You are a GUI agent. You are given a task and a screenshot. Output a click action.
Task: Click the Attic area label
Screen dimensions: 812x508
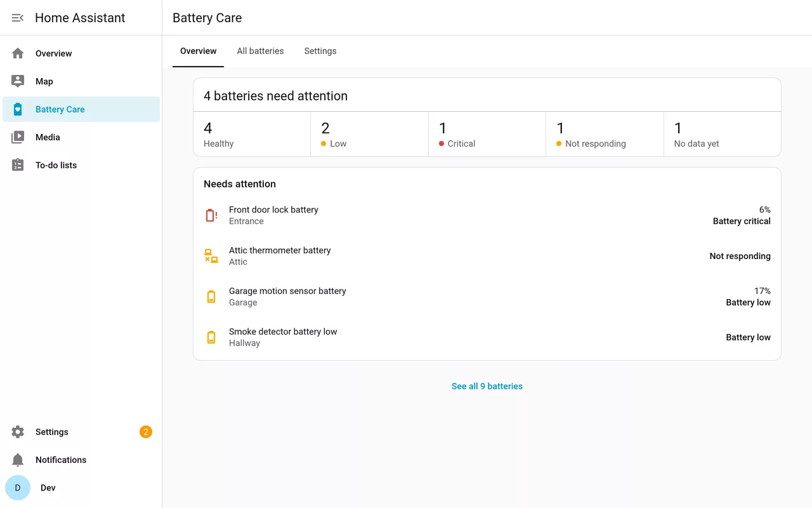[x=238, y=262]
